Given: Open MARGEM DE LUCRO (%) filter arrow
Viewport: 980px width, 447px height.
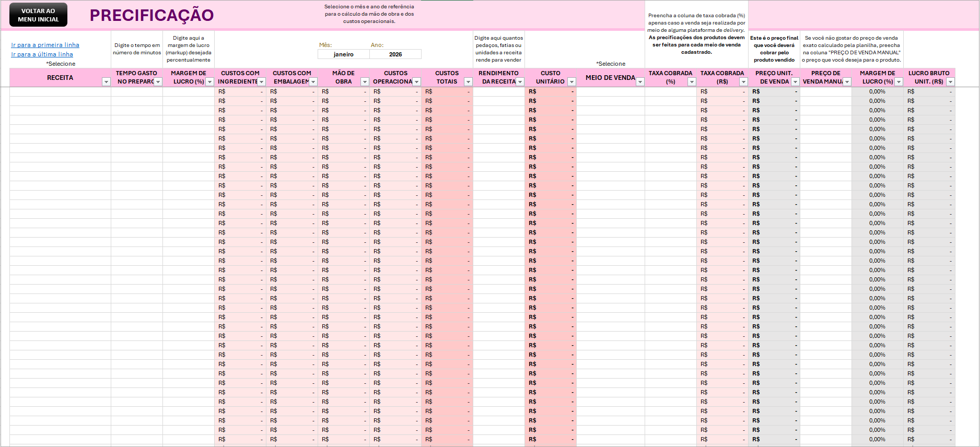Looking at the screenshot, I should [x=209, y=82].
